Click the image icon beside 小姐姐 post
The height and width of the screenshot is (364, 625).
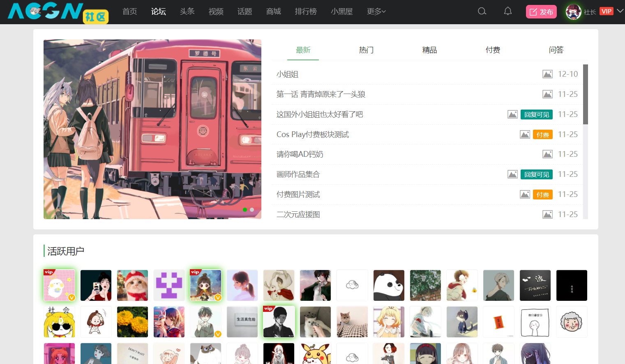pyautogui.click(x=547, y=74)
